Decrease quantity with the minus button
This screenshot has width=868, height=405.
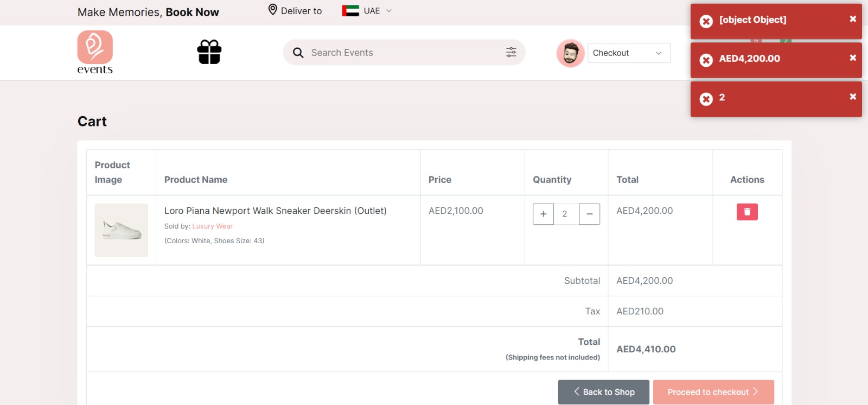pyautogui.click(x=589, y=214)
